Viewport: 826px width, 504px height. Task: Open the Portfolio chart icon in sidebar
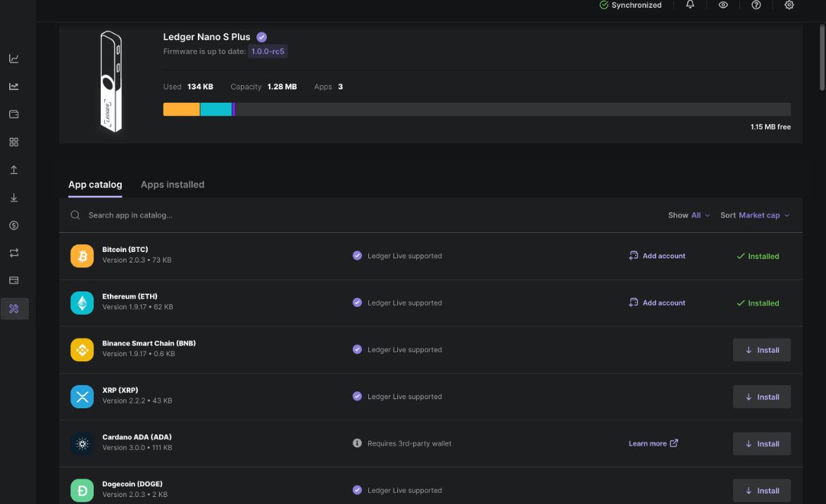tap(13, 58)
